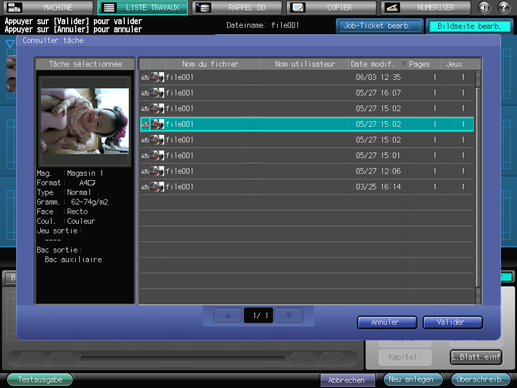Open help question mark icon
This screenshot has width=517, height=388.
[x=504, y=7]
